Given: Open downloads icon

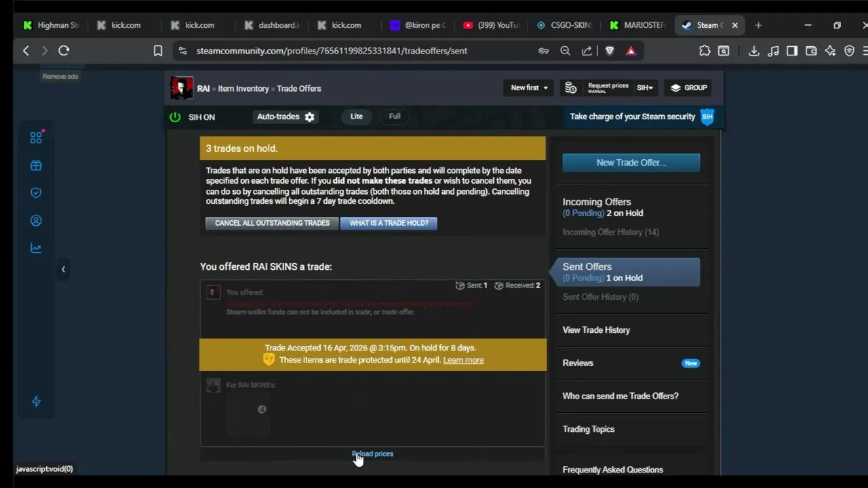Looking at the screenshot, I should [753, 51].
